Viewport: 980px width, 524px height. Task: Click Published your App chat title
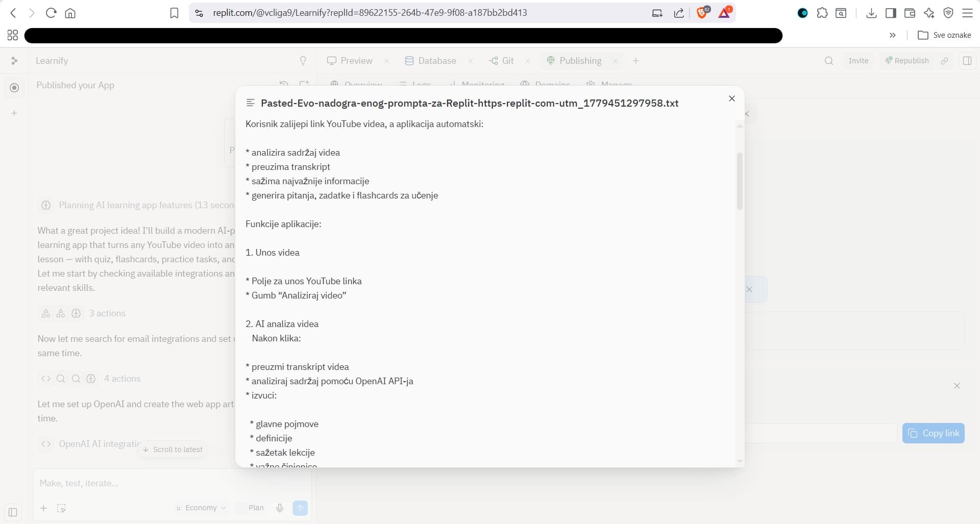(76, 85)
